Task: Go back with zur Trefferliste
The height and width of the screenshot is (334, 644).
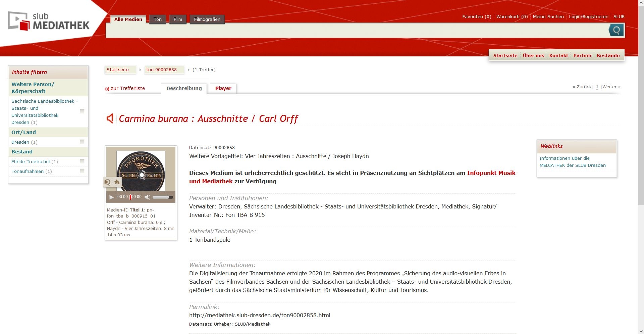Action: (127, 88)
